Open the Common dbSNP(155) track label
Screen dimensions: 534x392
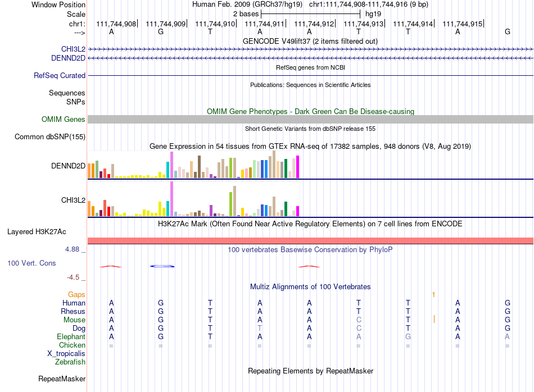click(x=49, y=137)
